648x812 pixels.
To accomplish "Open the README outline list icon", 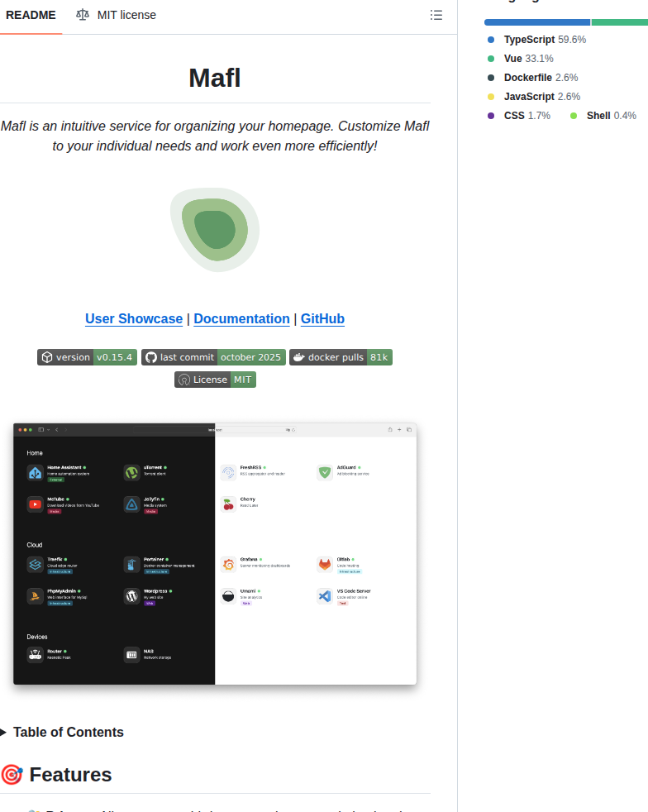I will 436,15.
